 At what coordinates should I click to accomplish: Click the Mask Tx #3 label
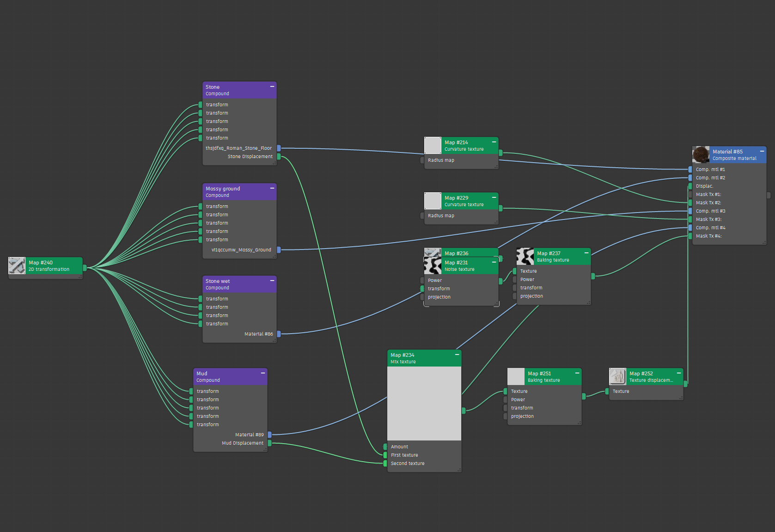click(x=708, y=220)
